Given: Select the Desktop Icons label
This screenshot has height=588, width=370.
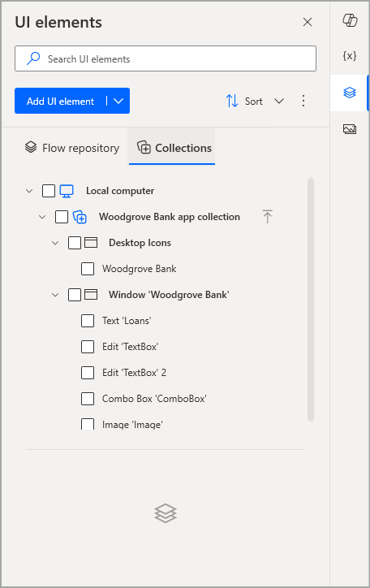Looking at the screenshot, I should pyautogui.click(x=140, y=243).
